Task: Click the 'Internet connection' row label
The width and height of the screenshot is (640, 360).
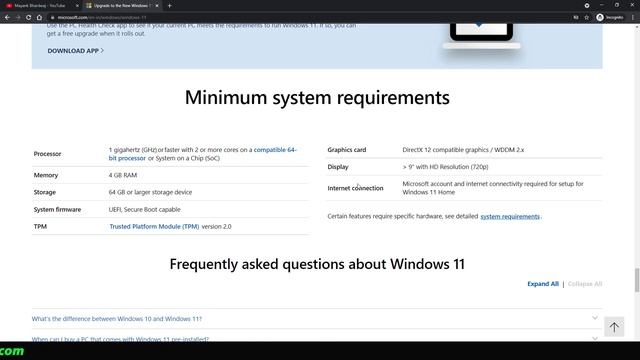Action: click(x=355, y=188)
